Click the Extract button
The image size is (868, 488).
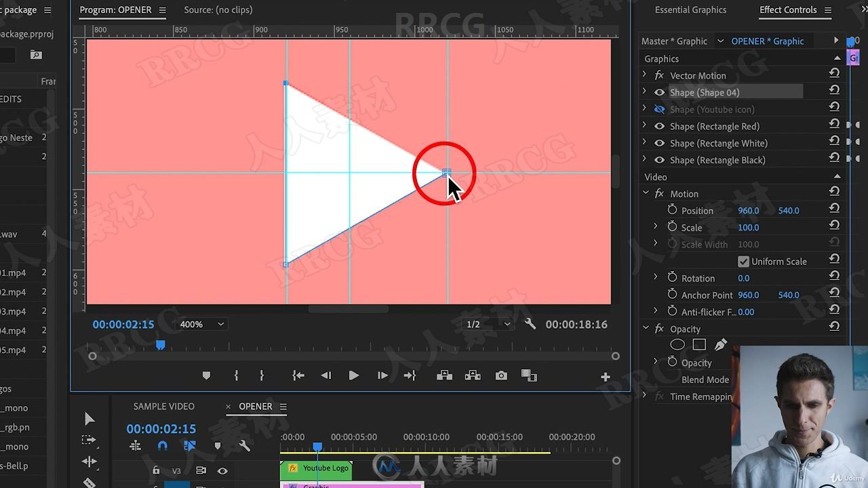tap(473, 375)
